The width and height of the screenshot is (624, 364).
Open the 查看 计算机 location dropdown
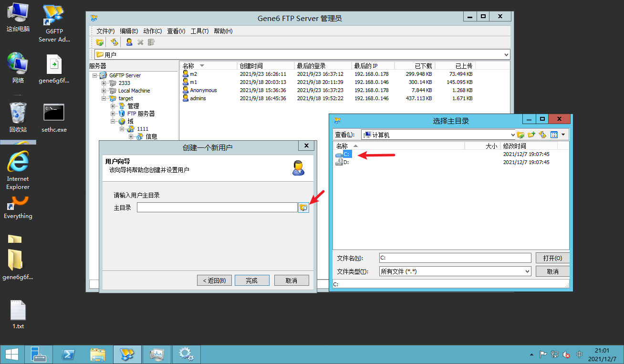tap(513, 135)
